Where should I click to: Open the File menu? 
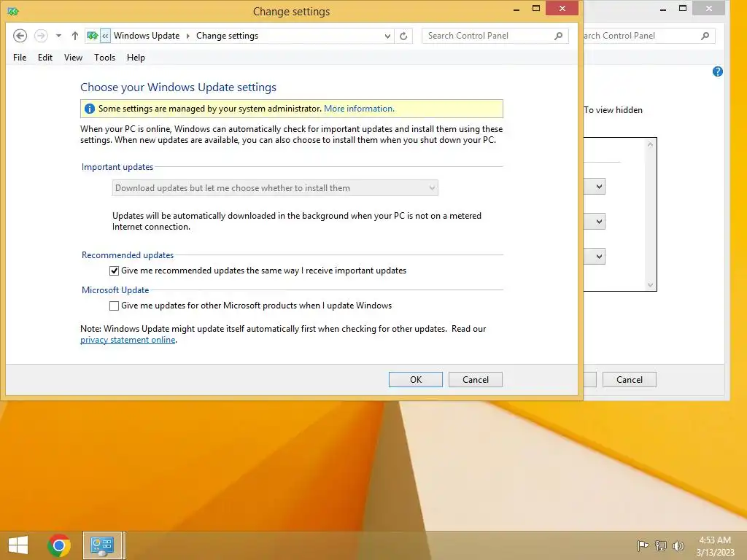(x=20, y=58)
